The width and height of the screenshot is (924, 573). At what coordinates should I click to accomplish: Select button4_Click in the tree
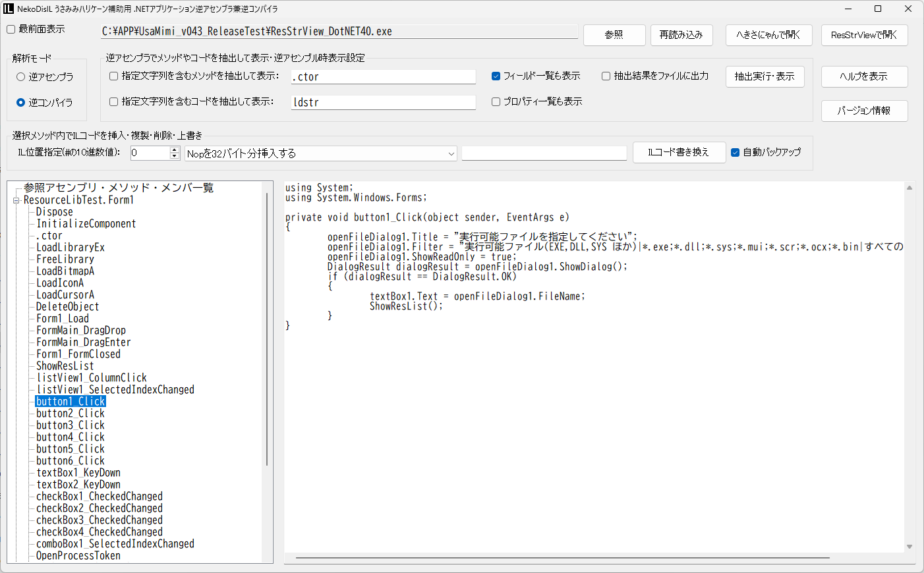[x=71, y=437]
